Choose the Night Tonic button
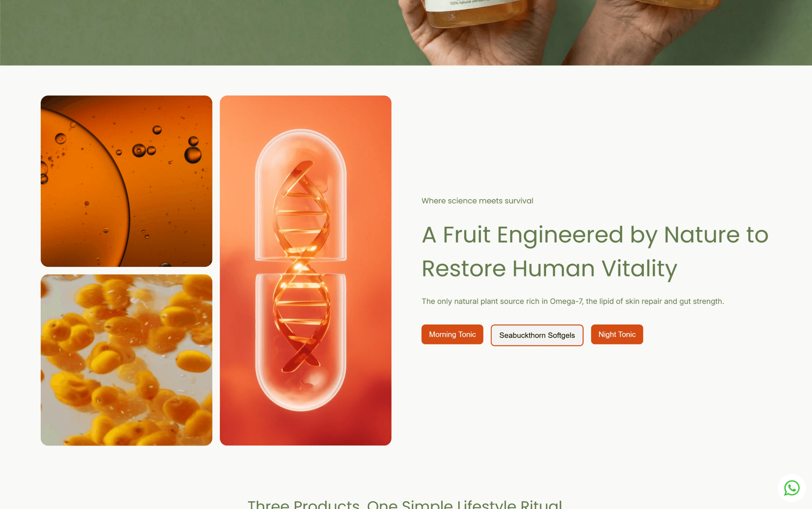This screenshot has width=812, height=509. tap(617, 334)
